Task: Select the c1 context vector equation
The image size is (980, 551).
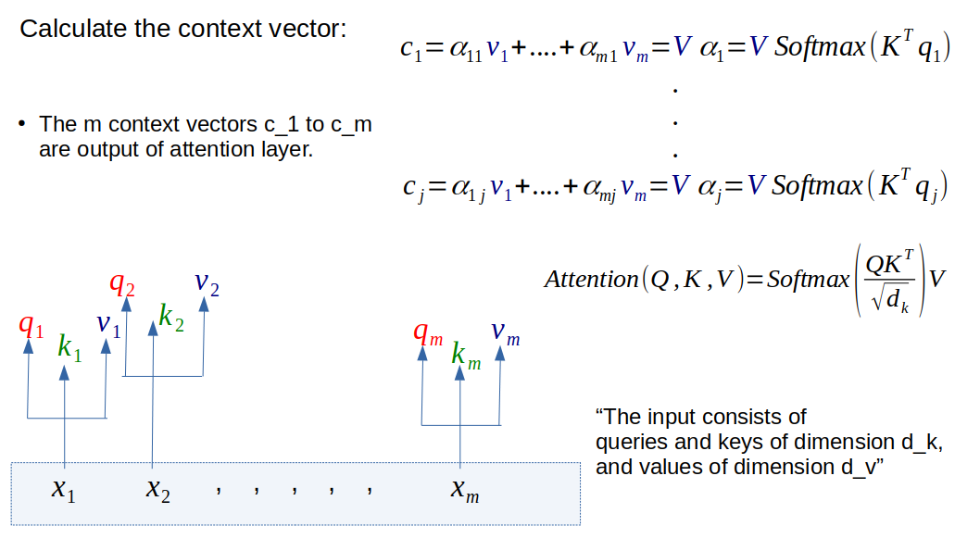Action: click(674, 48)
